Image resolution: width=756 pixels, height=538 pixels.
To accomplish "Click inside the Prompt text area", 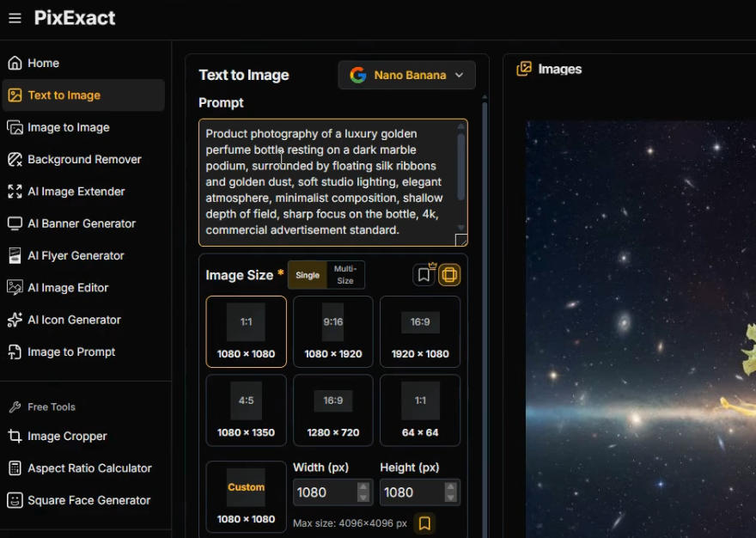I will coord(332,182).
